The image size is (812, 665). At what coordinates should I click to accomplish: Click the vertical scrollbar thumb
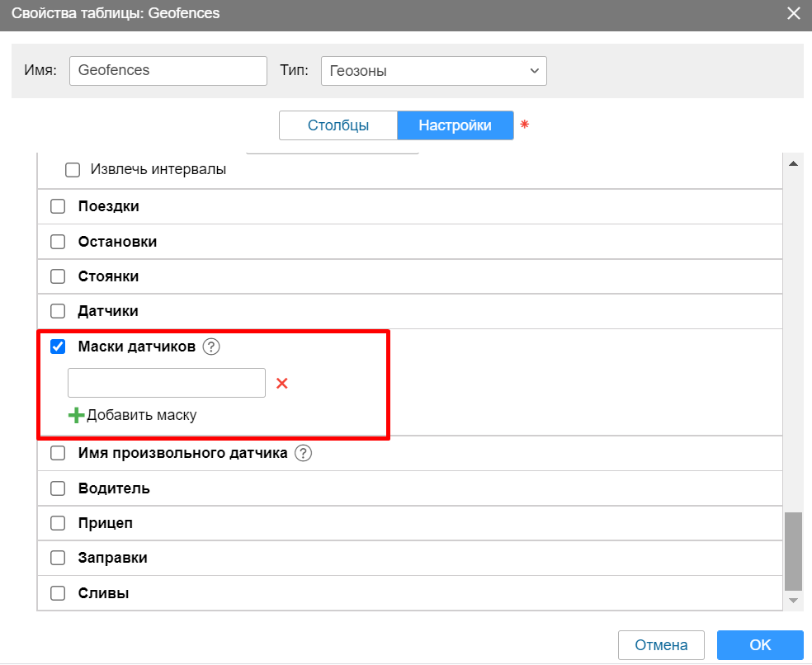point(793,549)
